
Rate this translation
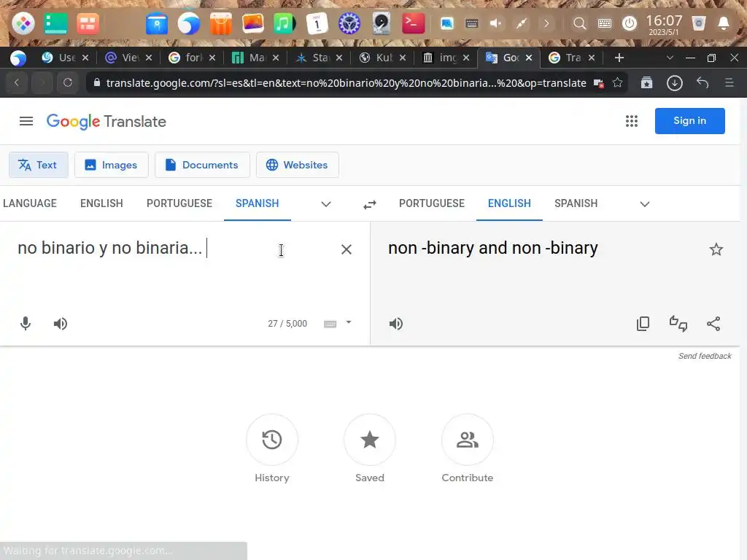pos(678,324)
